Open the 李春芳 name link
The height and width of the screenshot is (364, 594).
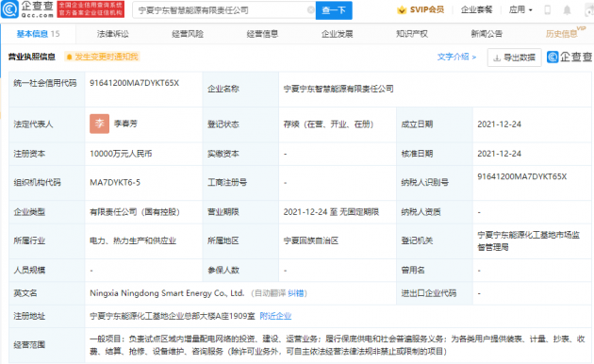coord(125,124)
